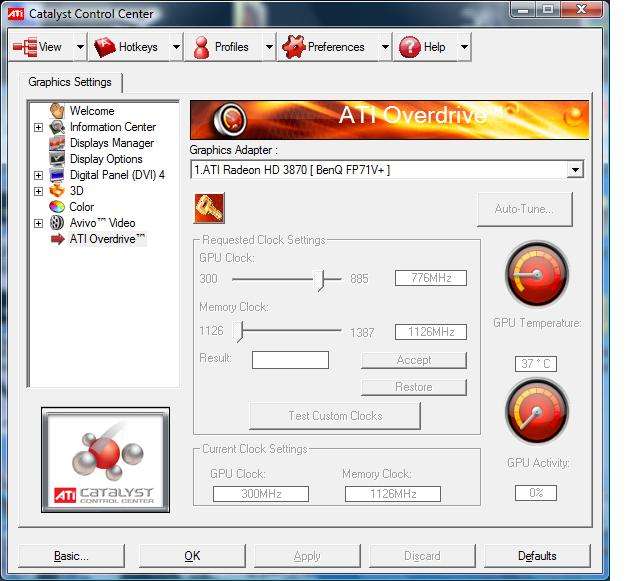Click the 0% GPU Activity readout
The height and width of the screenshot is (581, 640).
pos(536,493)
